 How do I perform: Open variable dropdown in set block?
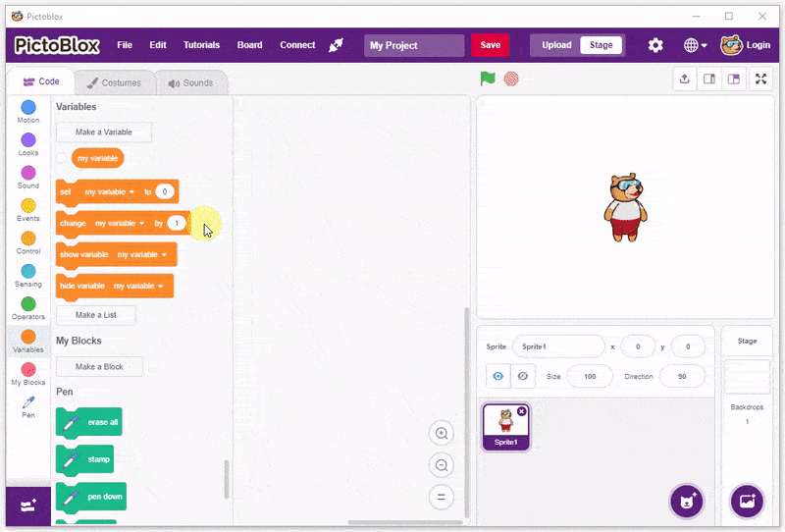[132, 192]
